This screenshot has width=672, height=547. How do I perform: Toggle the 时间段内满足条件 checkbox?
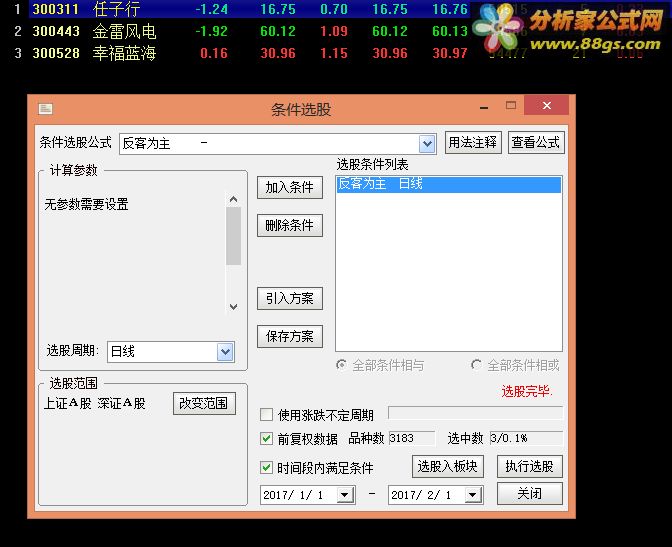coord(266,467)
